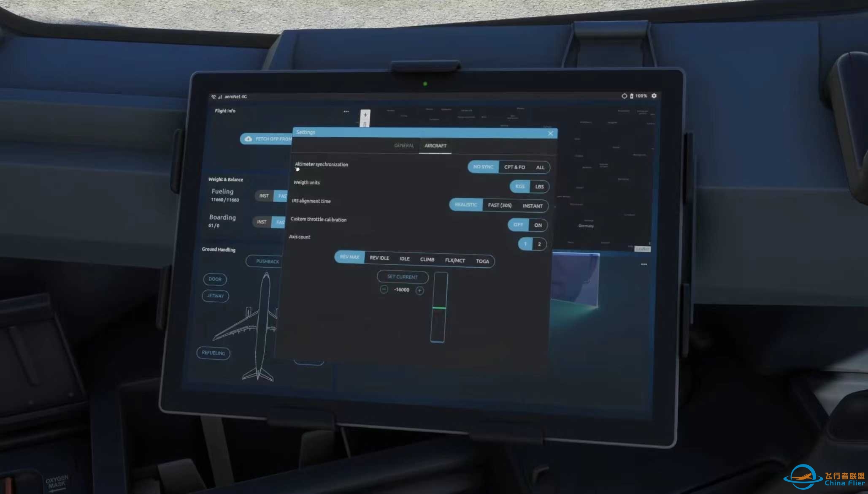Select the DOOR ground handling icon

[x=215, y=279]
